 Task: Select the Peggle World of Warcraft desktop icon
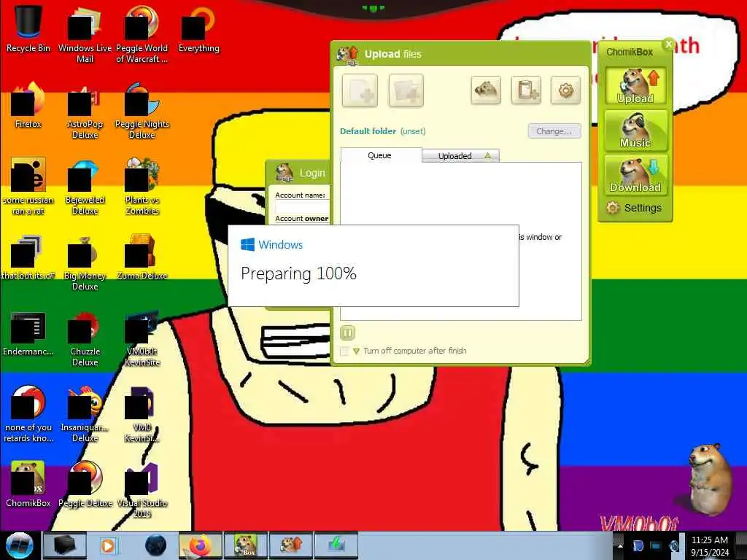point(142,34)
